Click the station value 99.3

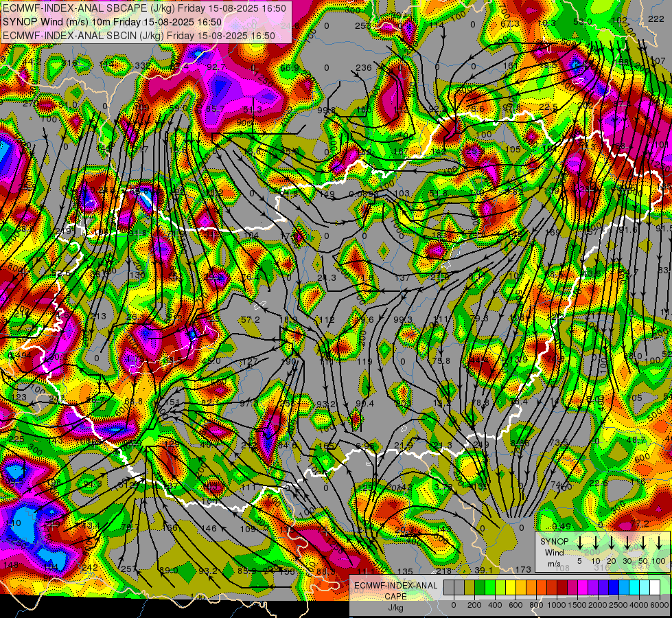point(403,320)
